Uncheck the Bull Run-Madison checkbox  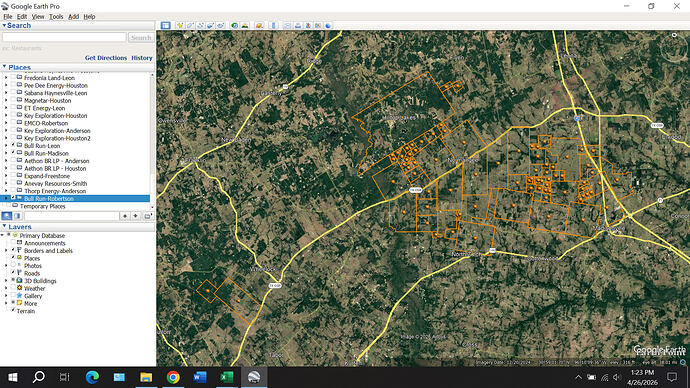13,153
